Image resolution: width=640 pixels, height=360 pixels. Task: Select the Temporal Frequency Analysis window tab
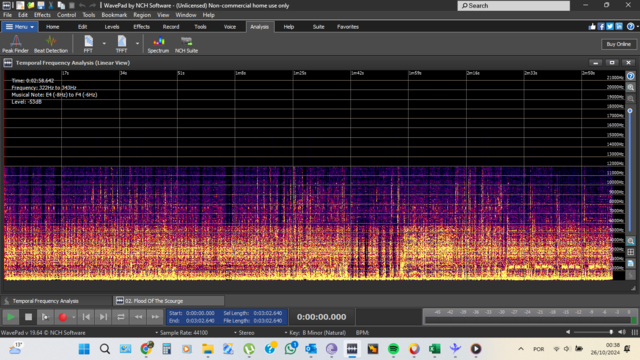tap(56, 301)
